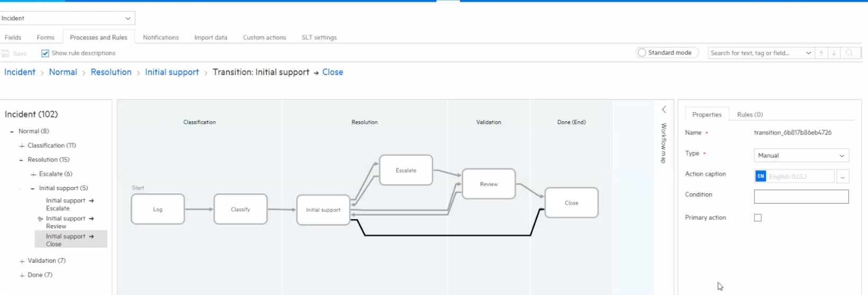Image resolution: width=868 pixels, height=295 pixels.
Task: Click into the Condition input field
Action: [801, 196]
